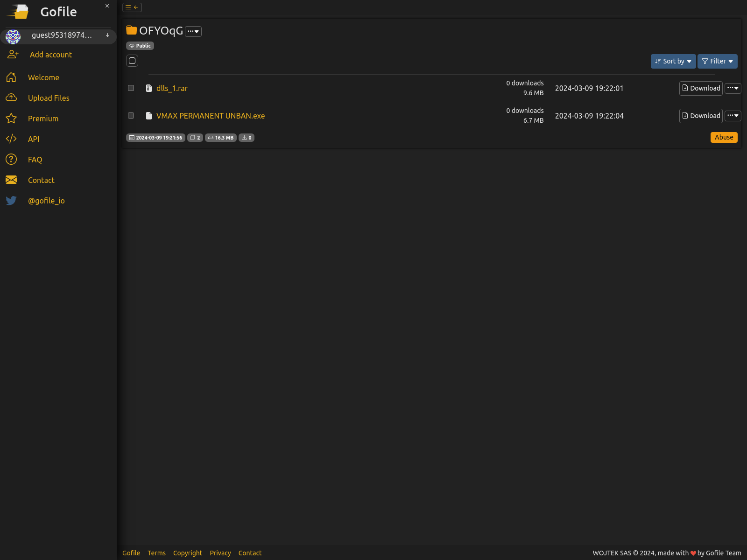Click the 2024-03-09 19:22:04 timestamp
Viewport: 747px width, 560px height.
[x=589, y=116]
